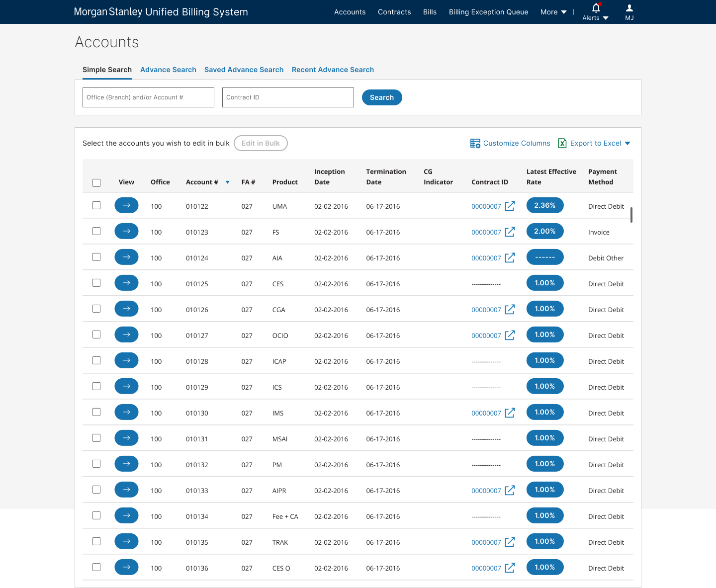
Task: Click the table vertical scrollbar thumb
Action: click(x=631, y=215)
